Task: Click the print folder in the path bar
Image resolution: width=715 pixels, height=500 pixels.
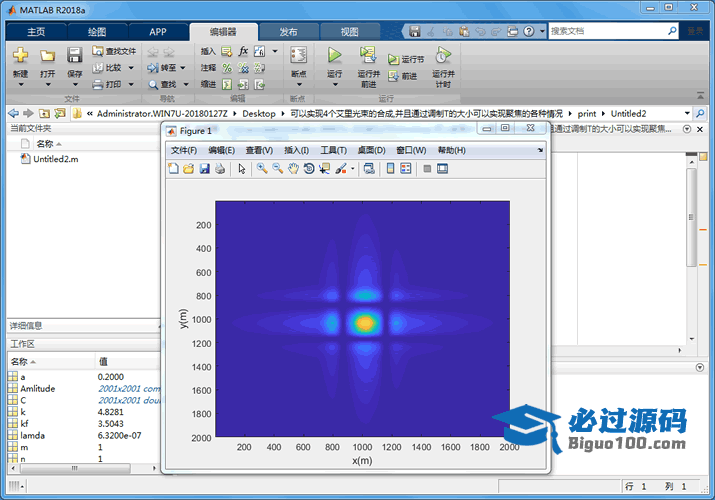Action: point(587,113)
